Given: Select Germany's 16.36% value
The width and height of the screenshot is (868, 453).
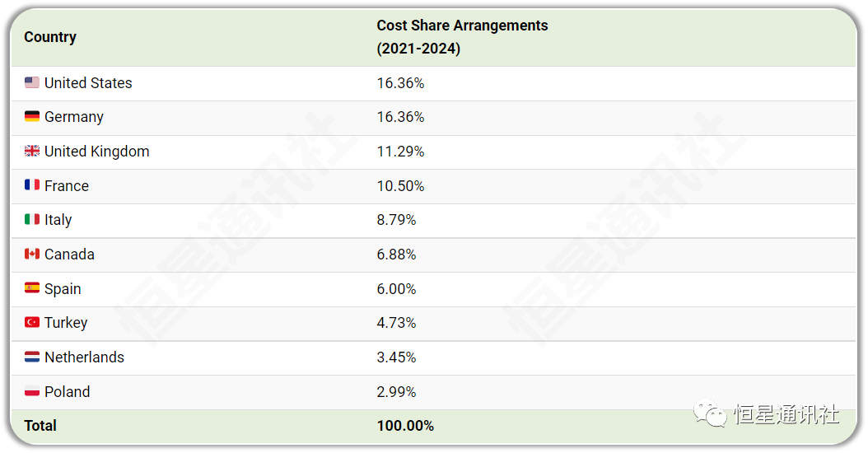Looking at the screenshot, I should pyautogui.click(x=400, y=117).
